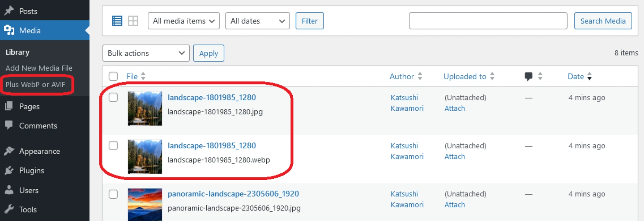Open the All media items dropdown
Screen dimensions: 644x221
point(184,21)
